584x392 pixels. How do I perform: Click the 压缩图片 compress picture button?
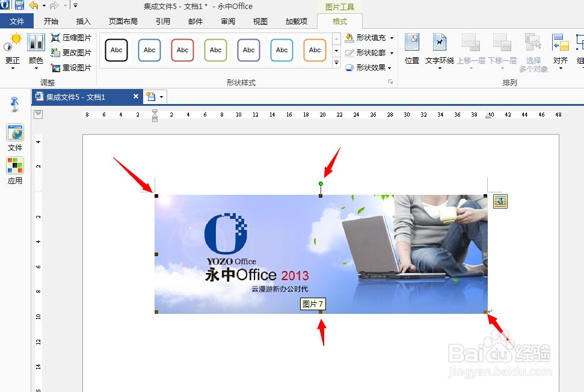[x=71, y=38]
